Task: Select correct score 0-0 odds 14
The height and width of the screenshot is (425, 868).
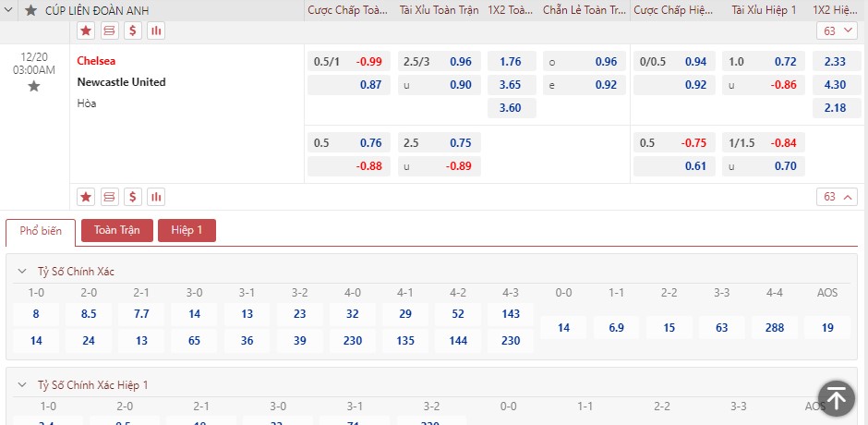Action: pyautogui.click(x=563, y=327)
